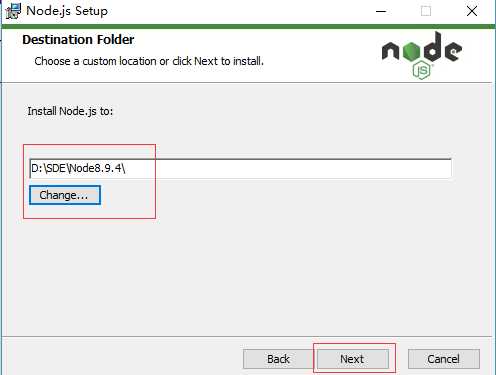Click the disabled maximize button
The height and width of the screenshot is (375, 496).
[426, 11]
